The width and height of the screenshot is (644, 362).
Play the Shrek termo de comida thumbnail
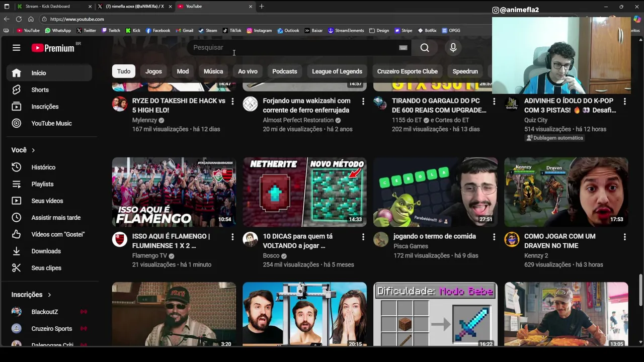click(435, 192)
